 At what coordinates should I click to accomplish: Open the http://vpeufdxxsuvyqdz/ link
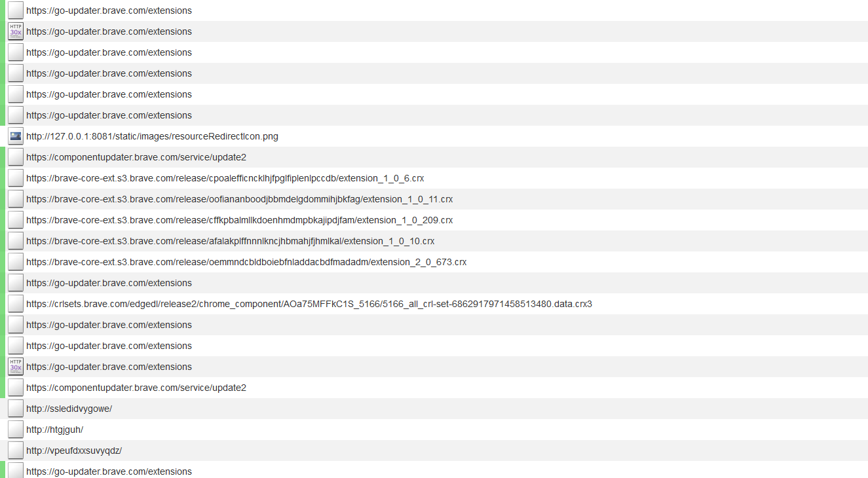pos(73,450)
